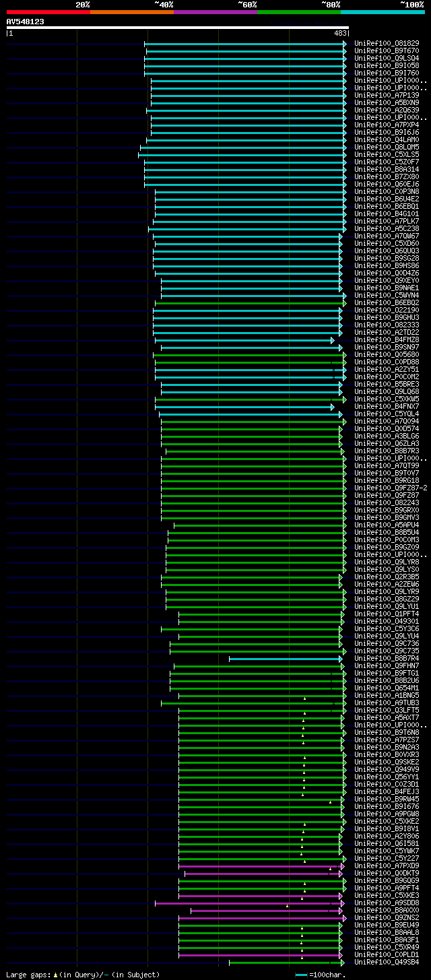This screenshot has width=431, height=980.
Task: Click UniRef100_C5Y3C6 label
Action: (x=387, y=628)
